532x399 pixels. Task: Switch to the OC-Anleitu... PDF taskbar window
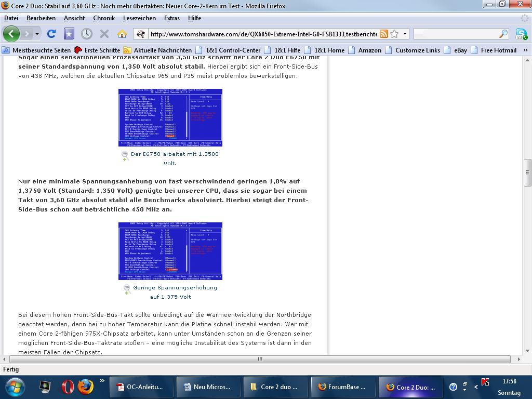pyautogui.click(x=141, y=387)
